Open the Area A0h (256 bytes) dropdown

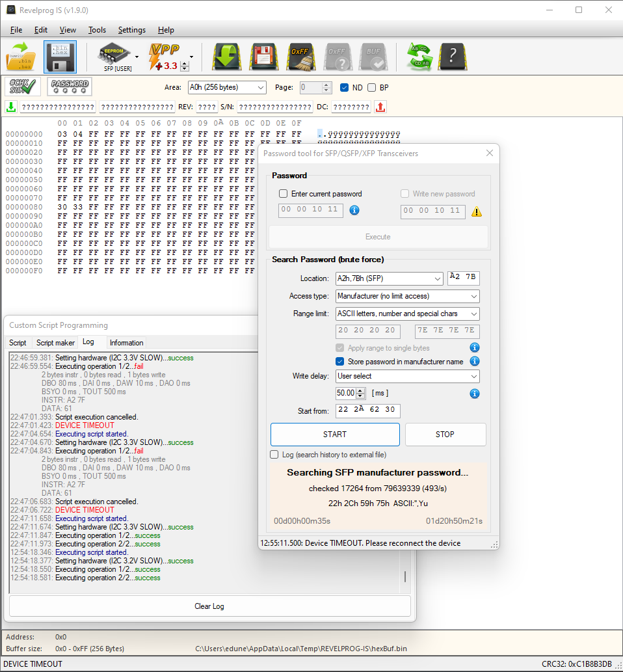(x=227, y=87)
